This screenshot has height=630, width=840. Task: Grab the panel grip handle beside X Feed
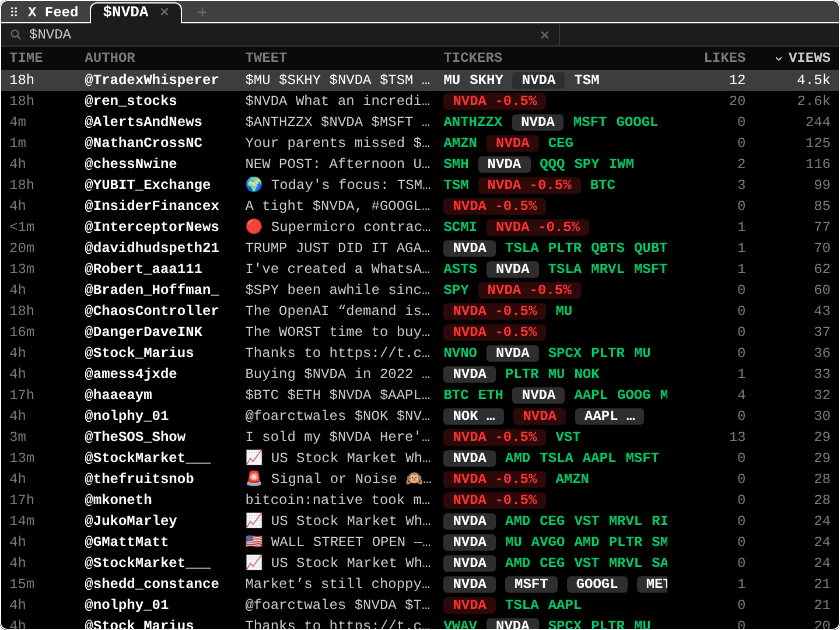(14, 12)
